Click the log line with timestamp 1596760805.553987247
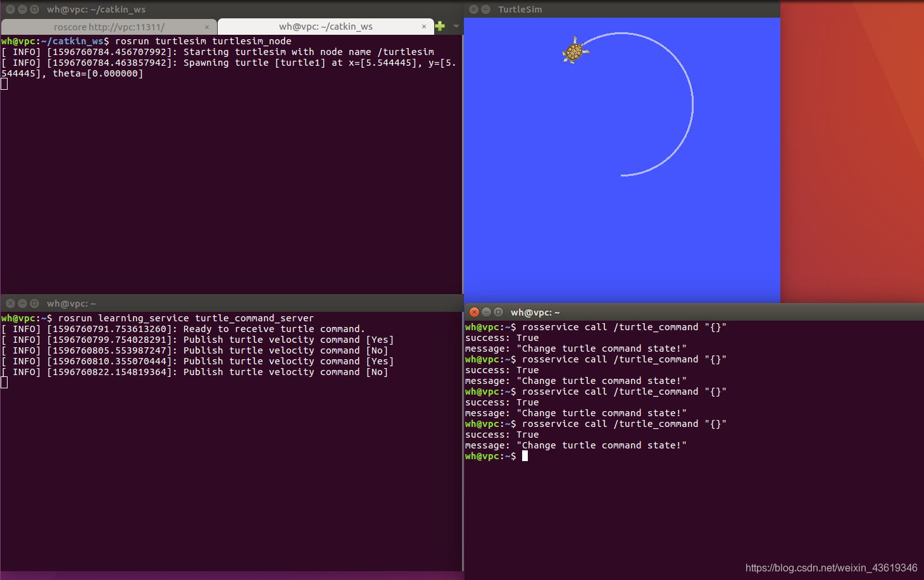Viewport: 924px width, 580px height. click(x=195, y=350)
